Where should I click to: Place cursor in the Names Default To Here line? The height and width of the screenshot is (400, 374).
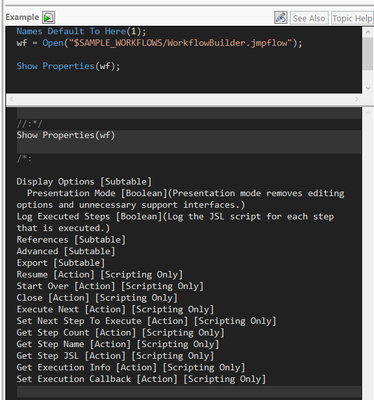tap(81, 31)
